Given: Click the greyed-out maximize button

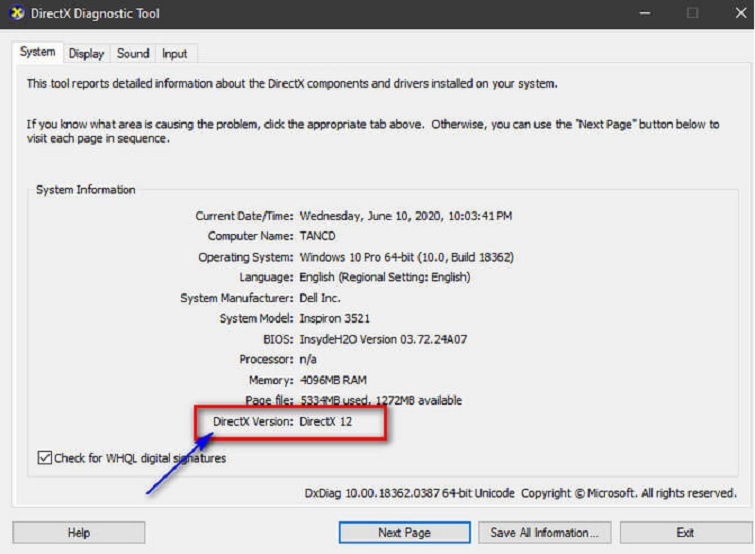Looking at the screenshot, I should pyautogui.click(x=692, y=14).
